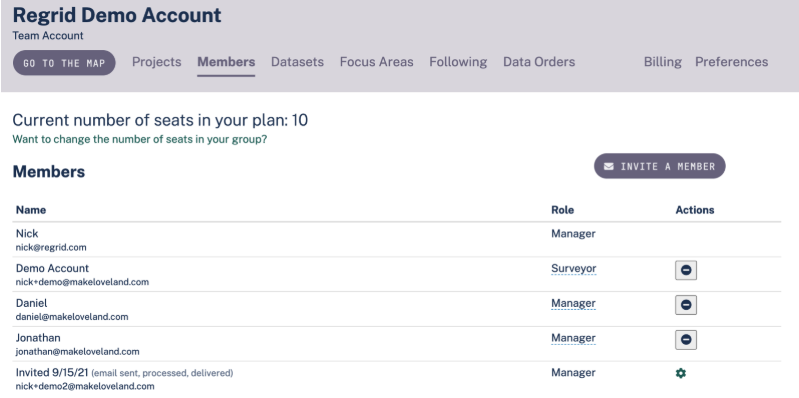Click the Invite a Member button
The height and width of the screenshot is (398, 799).
point(659,166)
